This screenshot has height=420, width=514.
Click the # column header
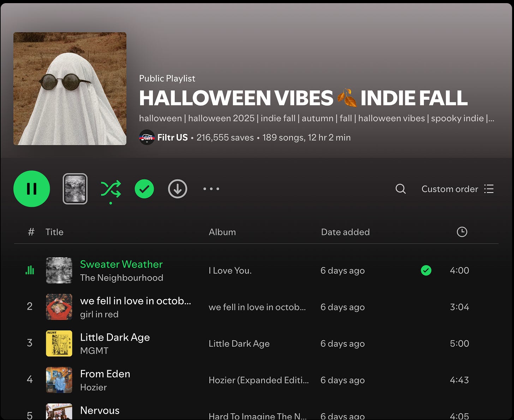click(31, 232)
